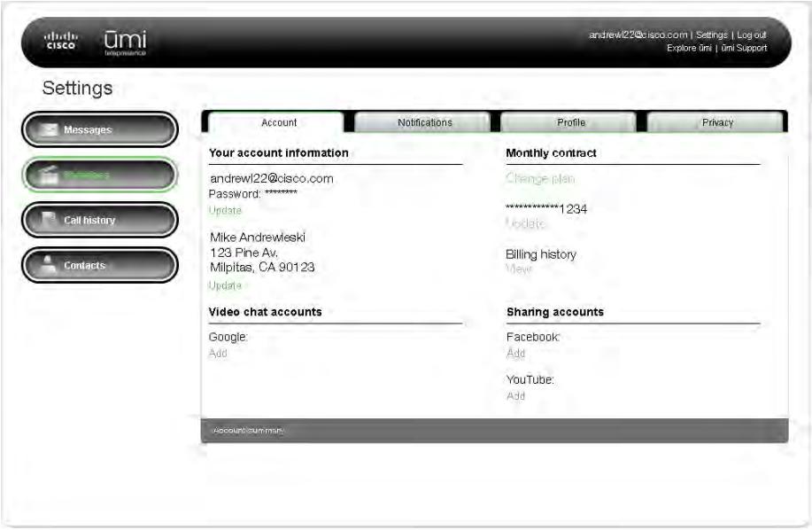Click the account email andrewl22@cisco.com in account information
The height and width of the screenshot is (530, 812).
[x=271, y=178]
